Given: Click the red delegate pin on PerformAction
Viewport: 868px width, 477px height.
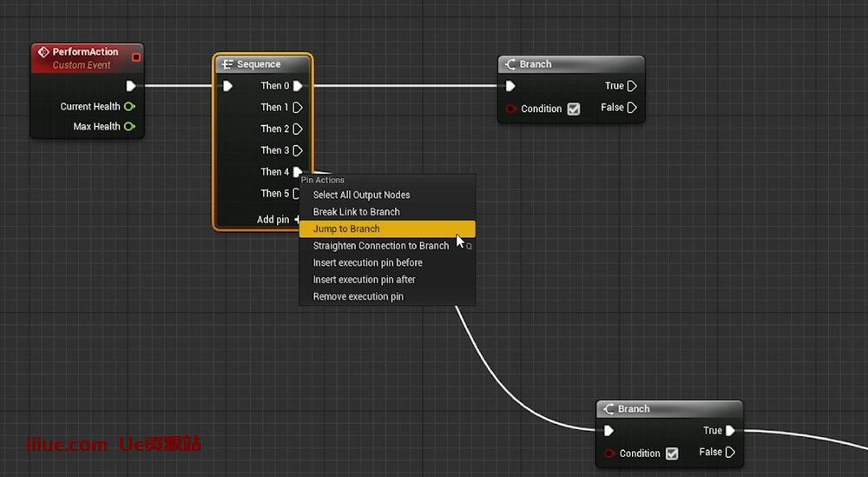Looking at the screenshot, I should point(136,57).
